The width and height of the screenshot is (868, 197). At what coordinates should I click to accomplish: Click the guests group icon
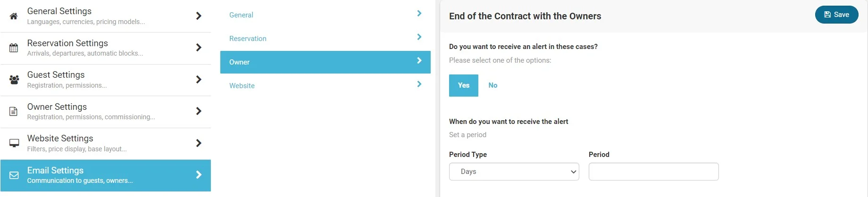tap(14, 80)
